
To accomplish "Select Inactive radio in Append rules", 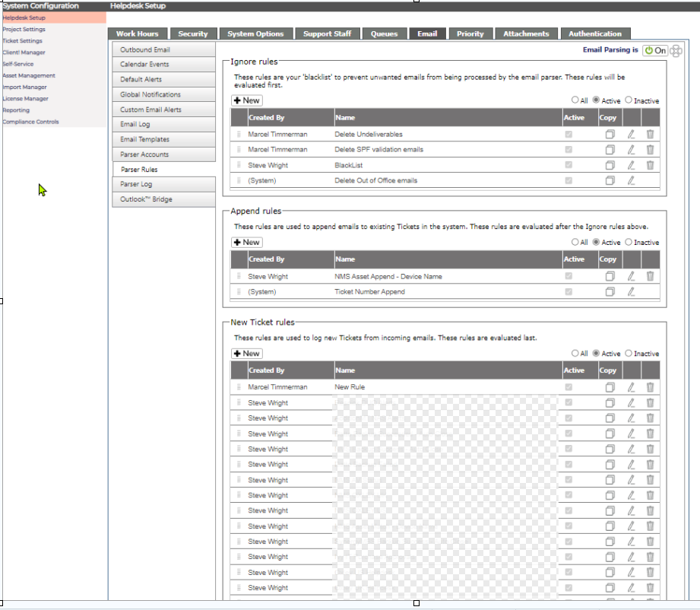I will 629,242.
